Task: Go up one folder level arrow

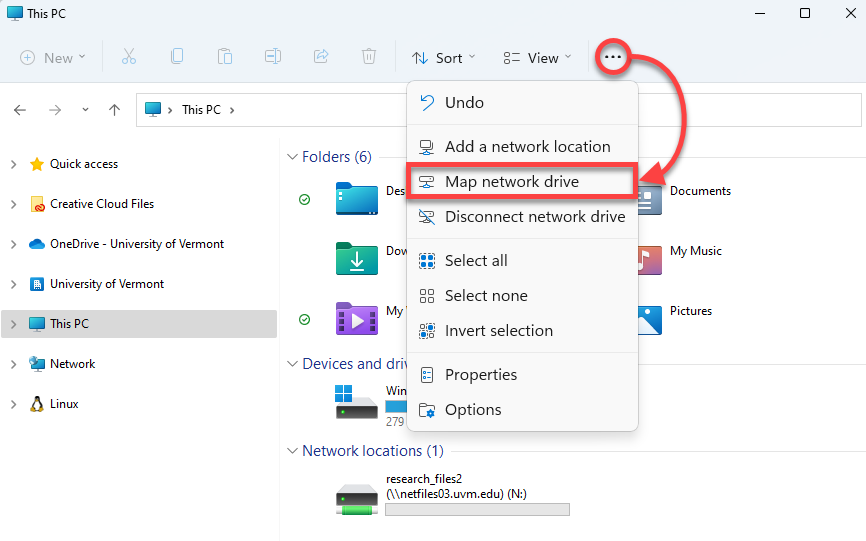Action: 114,110
